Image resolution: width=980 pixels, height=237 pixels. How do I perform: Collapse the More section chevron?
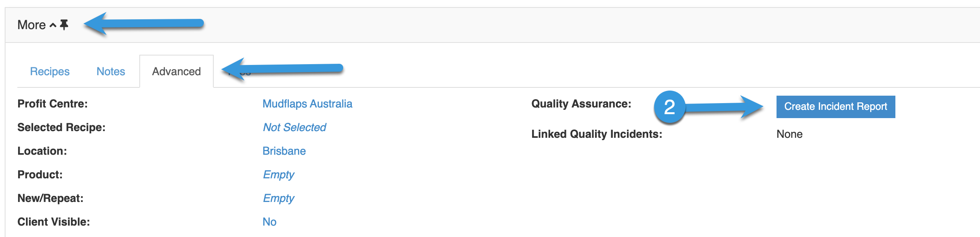(53, 26)
